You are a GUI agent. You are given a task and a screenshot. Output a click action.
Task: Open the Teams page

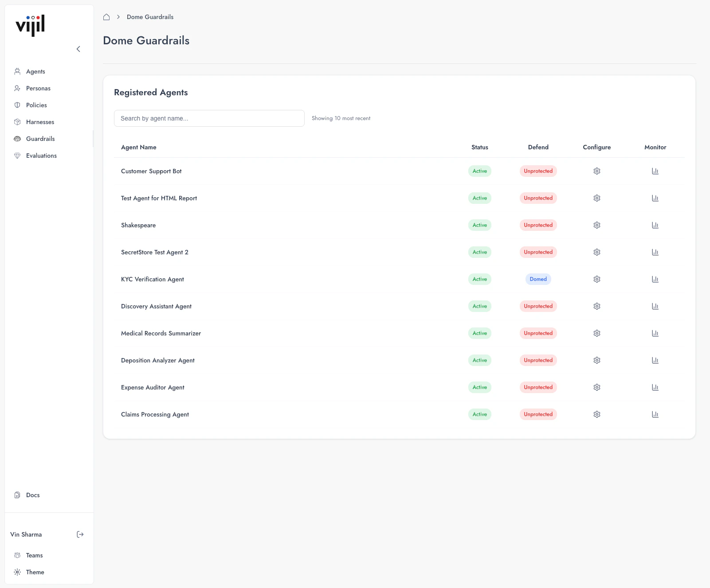pos(34,555)
